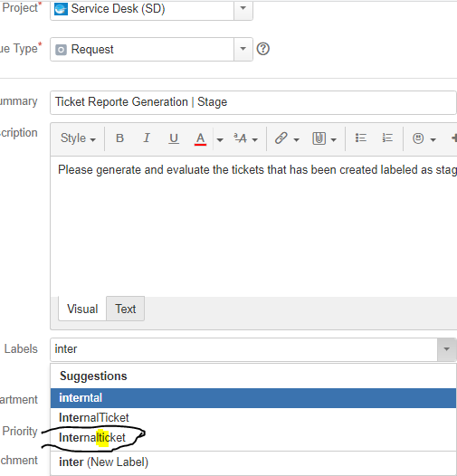Click inside the description text area
The image size is (457, 476).
coord(254,226)
